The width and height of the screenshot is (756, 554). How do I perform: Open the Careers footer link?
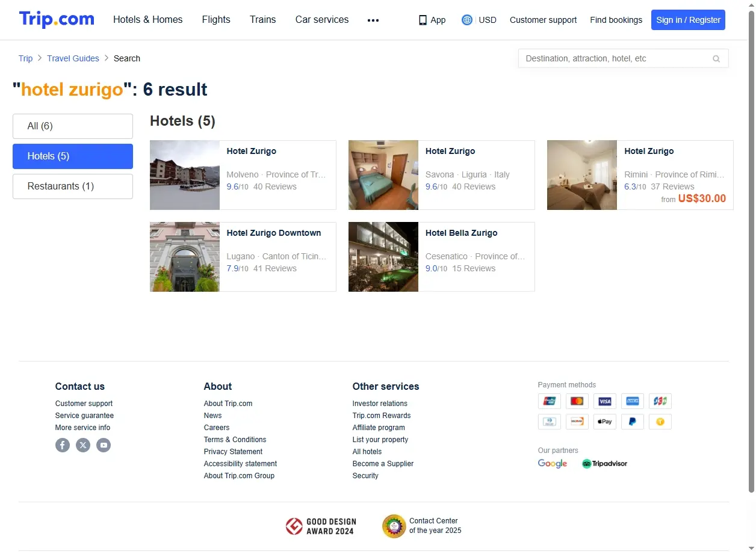[x=217, y=428]
